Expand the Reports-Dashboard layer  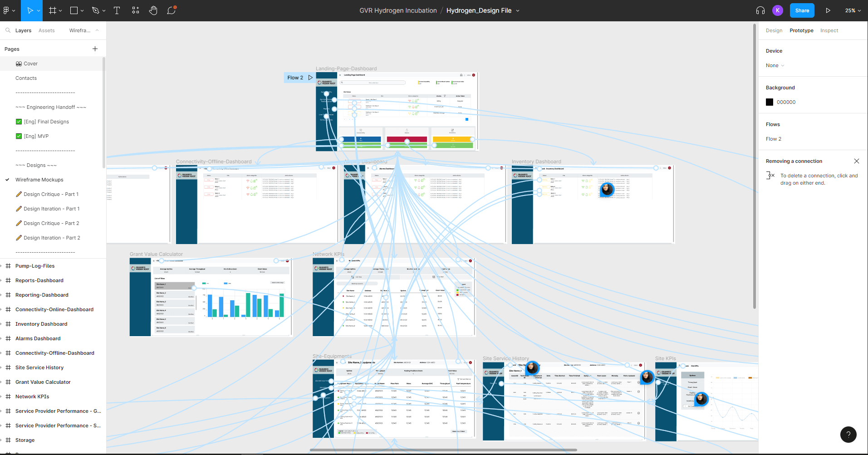click(2, 280)
